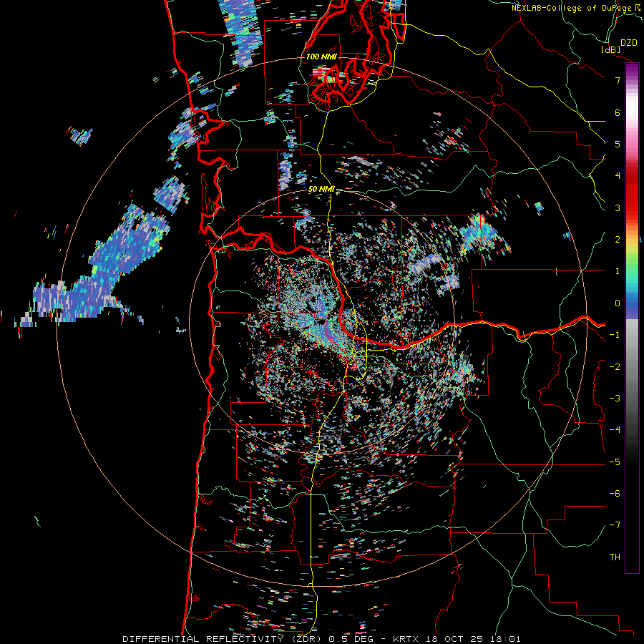Click the -2 value on the scale
The height and width of the screenshot is (644, 644).
(615, 367)
